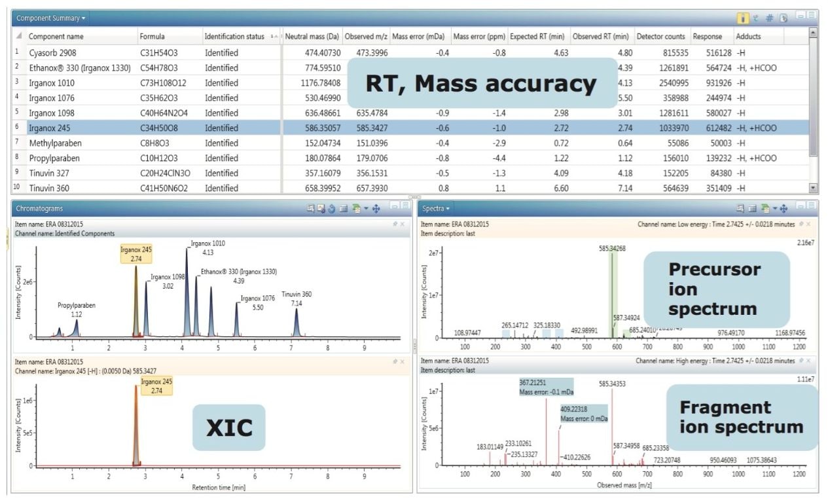Select the Irganox 1010 row
The width and height of the screenshot is (828, 504).
click(410, 82)
